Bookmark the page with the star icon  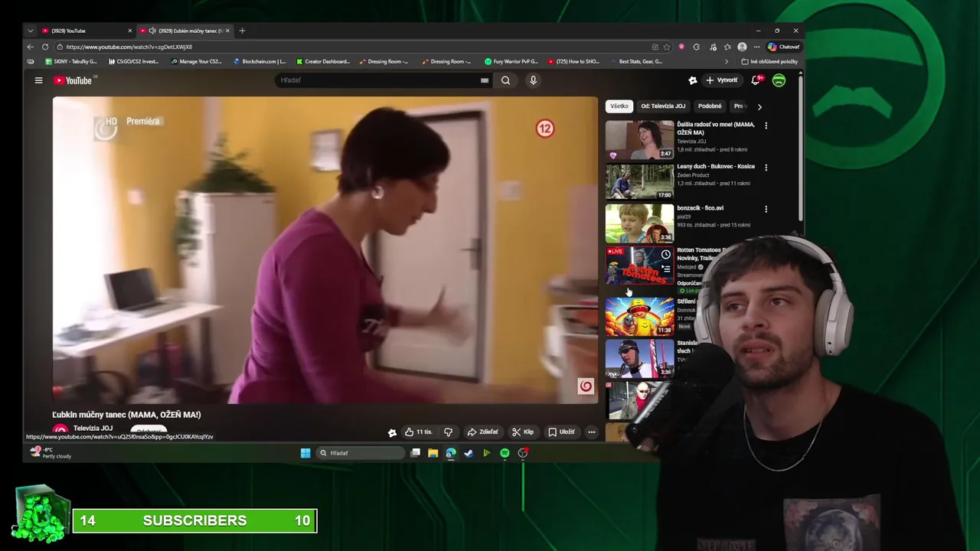tap(667, 47)
